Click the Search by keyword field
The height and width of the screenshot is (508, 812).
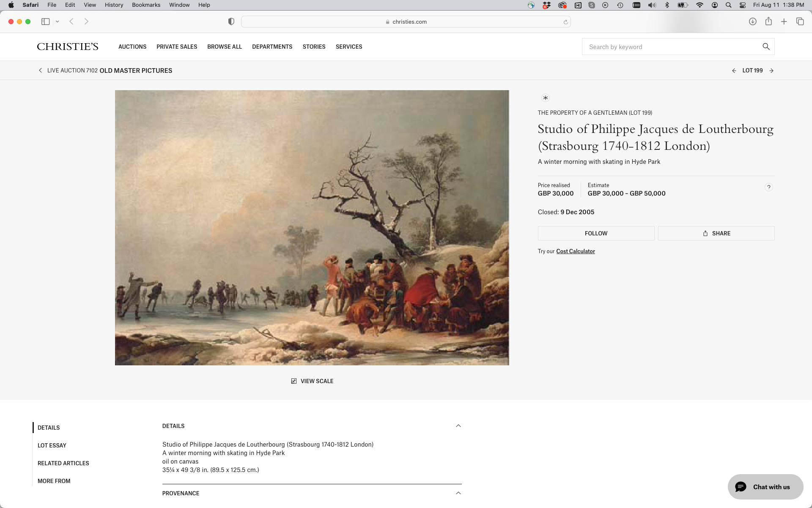pyautogui.click(x=672, y=47)
